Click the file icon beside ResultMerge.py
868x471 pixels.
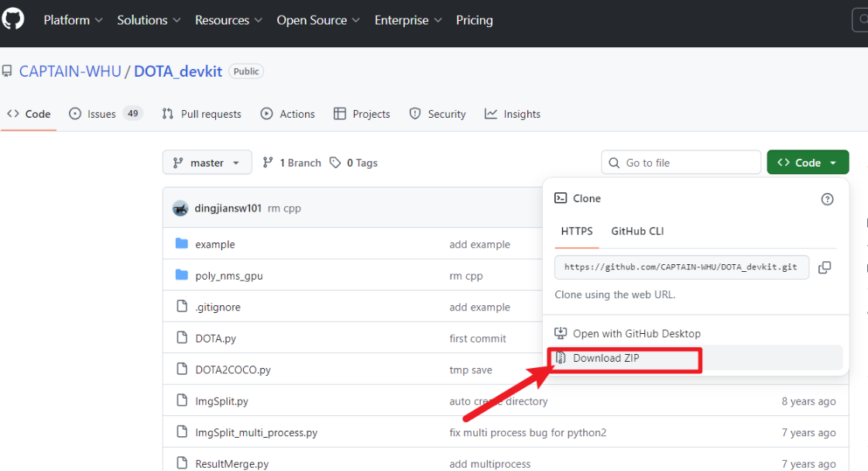pyautogui.click(x=182, y=462)
